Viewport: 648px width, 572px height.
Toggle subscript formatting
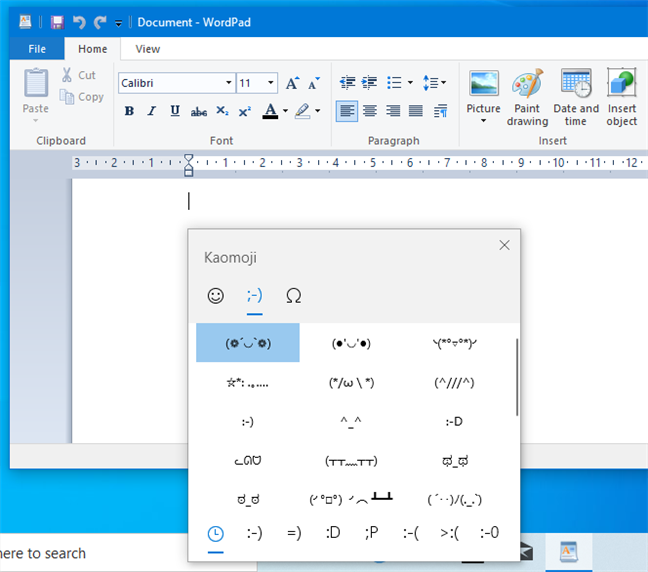(x=222, y=111)
